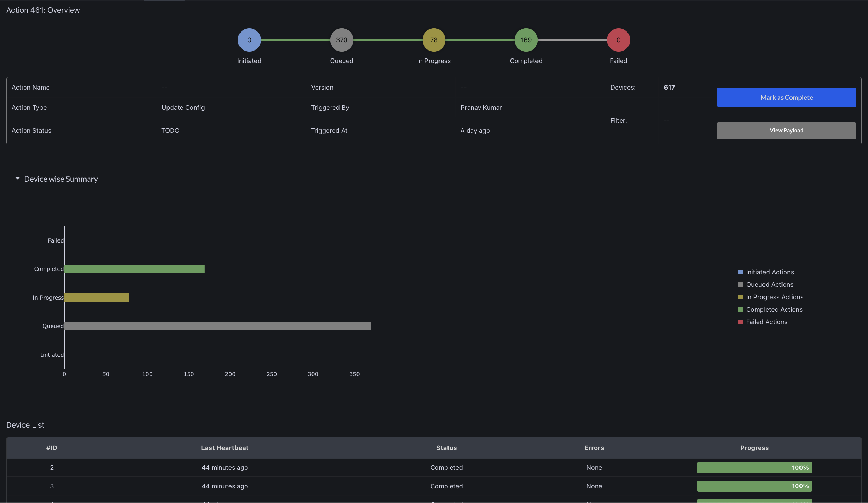Click the red Failed status circle
The width and height of the screenshot is (868, 503).
click(618, 40)
